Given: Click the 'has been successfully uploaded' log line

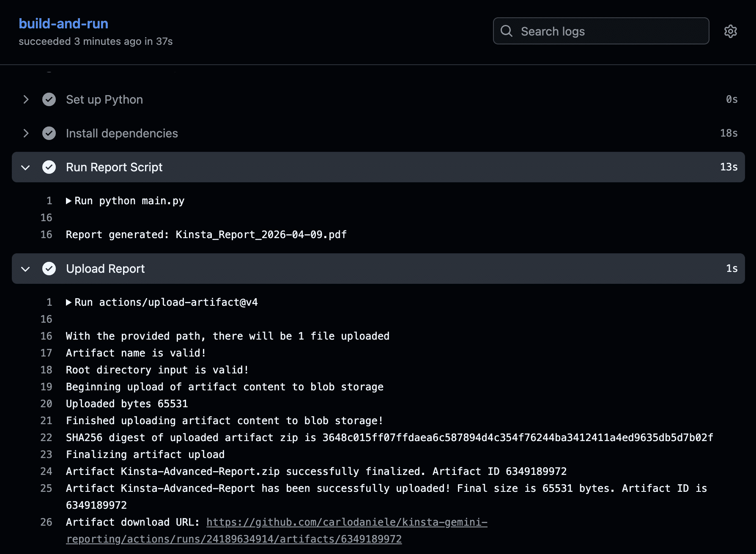Looking at the screenshot, I should (x=386, y=497).
